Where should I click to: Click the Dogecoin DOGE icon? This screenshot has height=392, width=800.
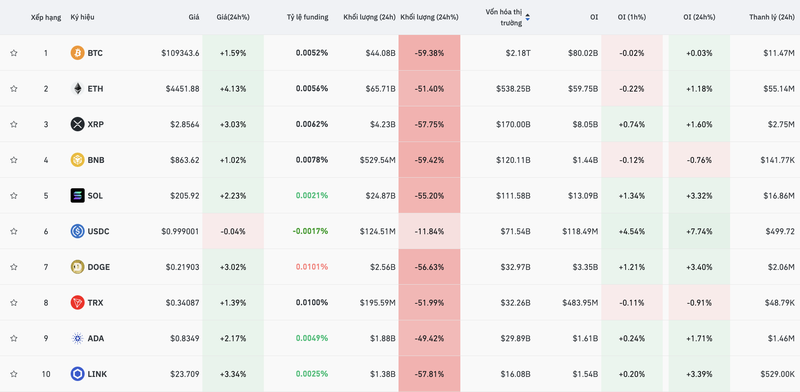point(78,267)
